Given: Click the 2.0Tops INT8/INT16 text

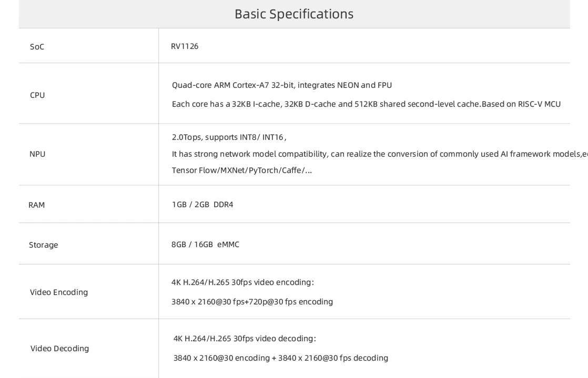Looking at the screenshot, I should [x=229, y=137].
